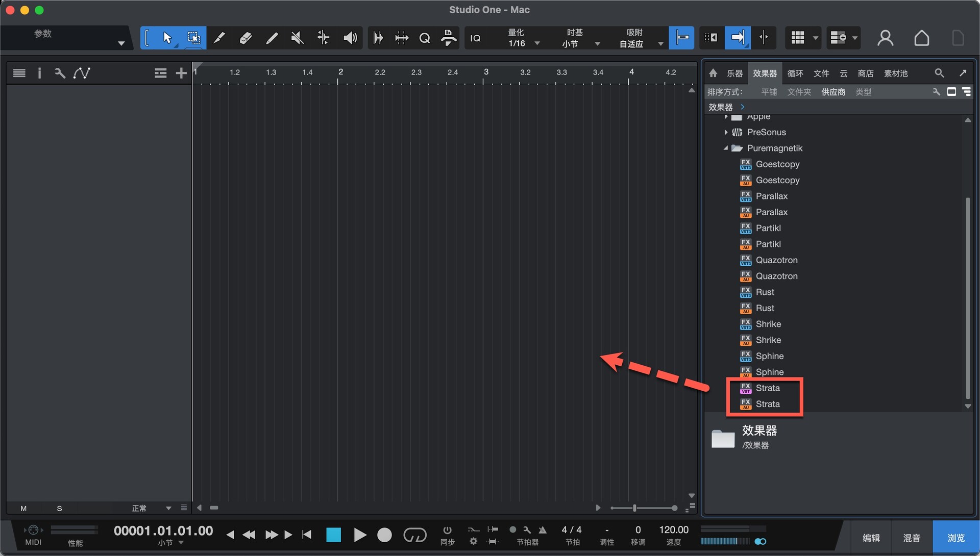Click the browser wrench options icon

coord(936,92)
